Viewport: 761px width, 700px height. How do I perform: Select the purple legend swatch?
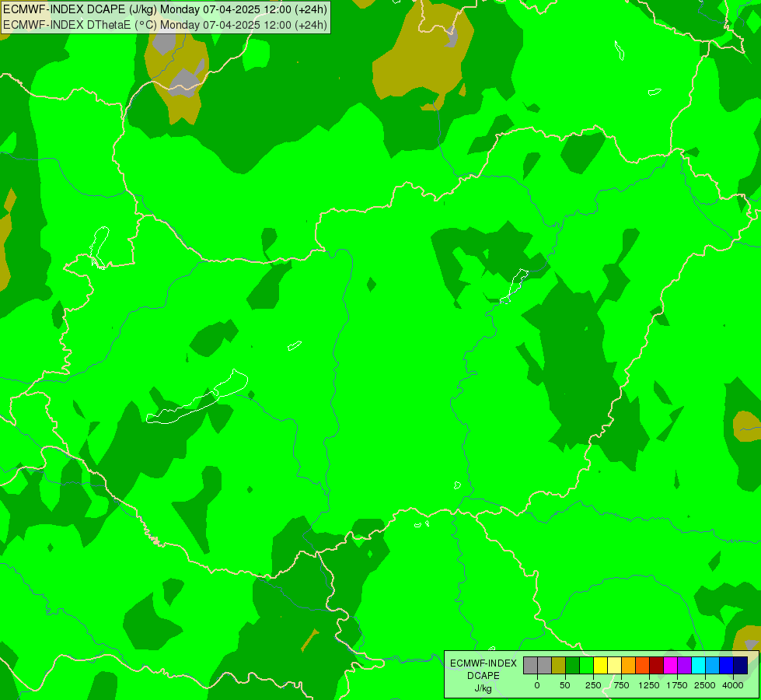(684, 665)
